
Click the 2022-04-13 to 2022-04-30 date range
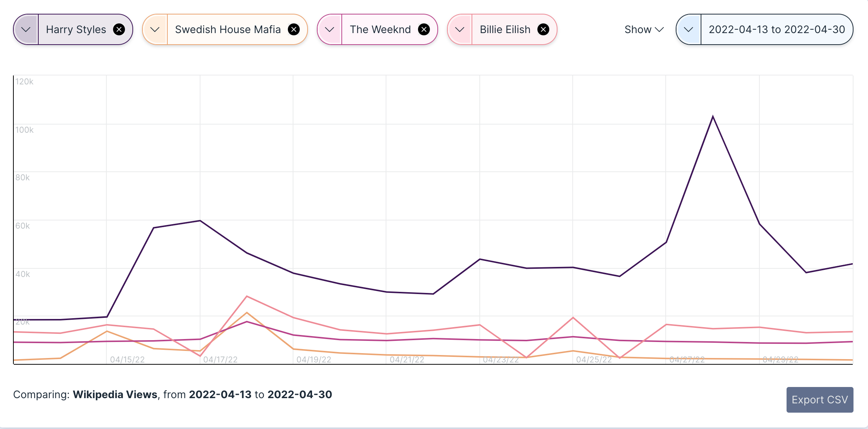[x=777, y=29]
